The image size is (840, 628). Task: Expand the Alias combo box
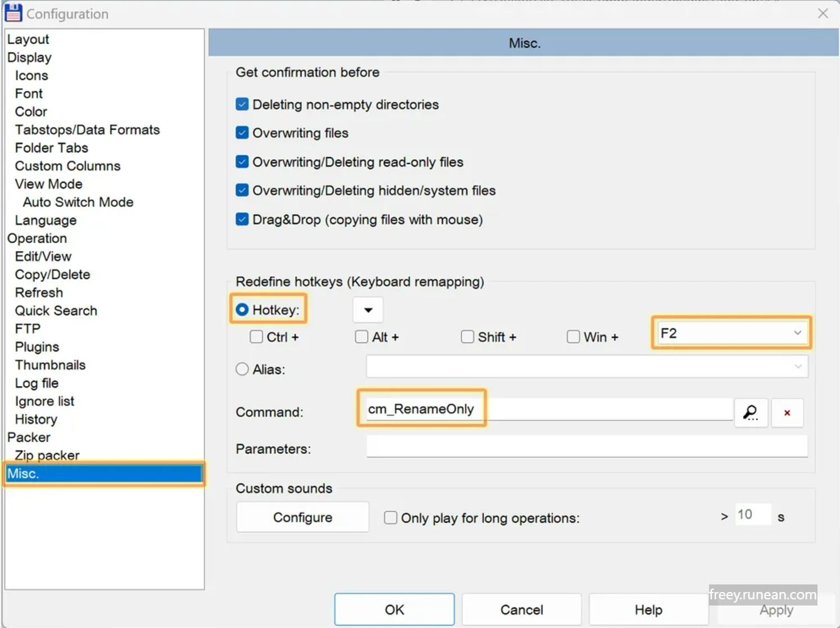(x=587, y=367)
